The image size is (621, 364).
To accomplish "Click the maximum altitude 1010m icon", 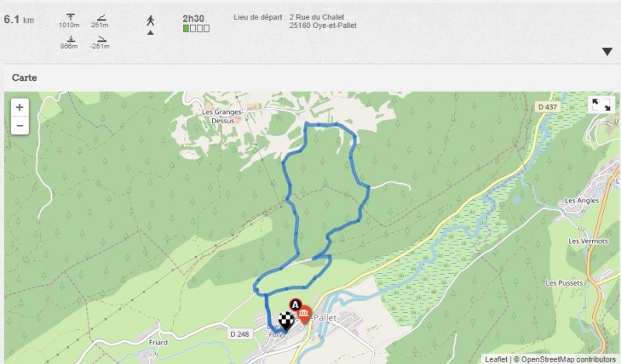I will (71, 16).
